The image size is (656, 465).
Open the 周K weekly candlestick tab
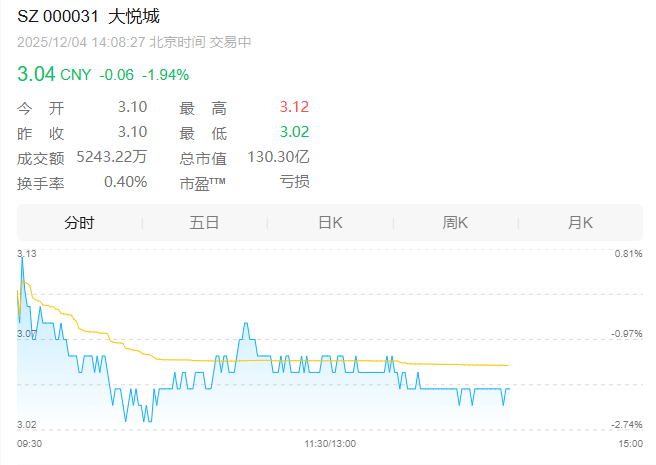tap(455, 223)
